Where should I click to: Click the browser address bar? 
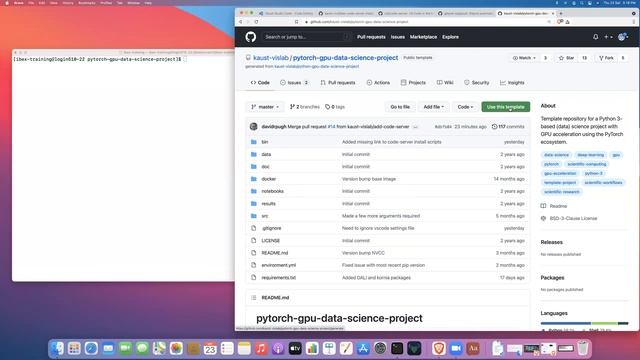coord(424,22)
